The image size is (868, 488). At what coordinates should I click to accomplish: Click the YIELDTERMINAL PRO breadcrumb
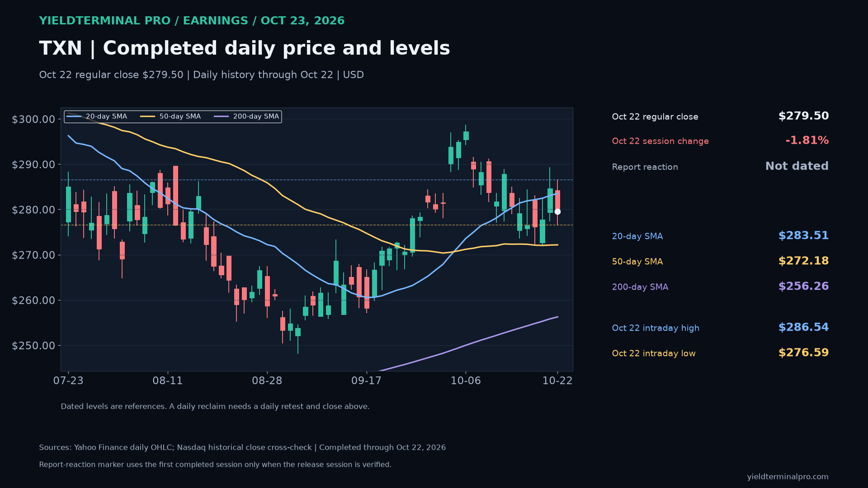pyautogui.click(x=105, y=21)
